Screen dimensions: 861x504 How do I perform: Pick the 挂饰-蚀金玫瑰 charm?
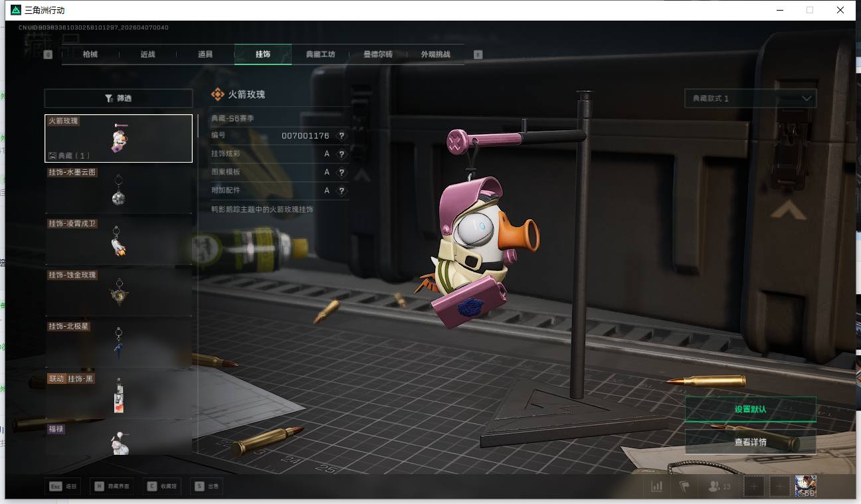click(118, 292)
